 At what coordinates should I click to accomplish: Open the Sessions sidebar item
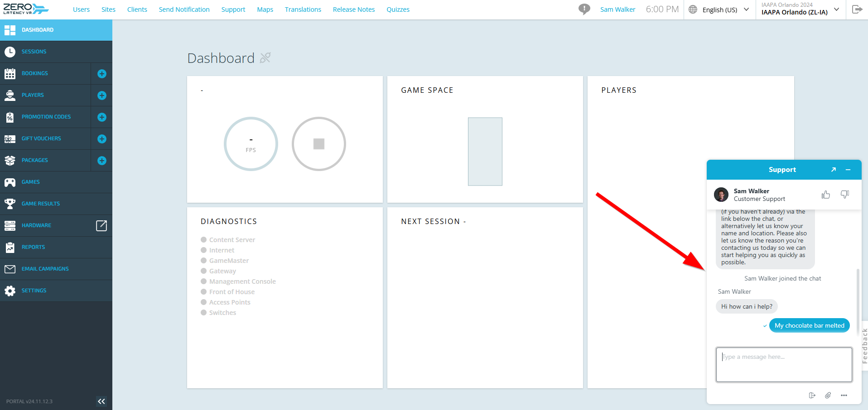(56, 52)
